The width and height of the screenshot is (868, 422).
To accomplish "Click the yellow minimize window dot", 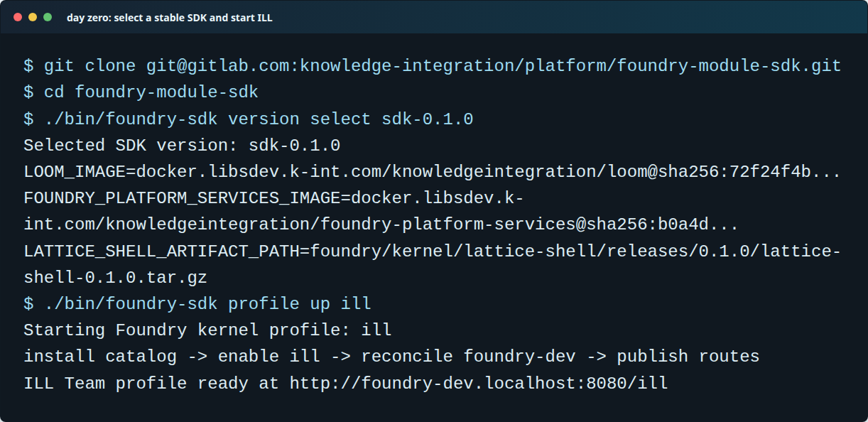I will tap(33, 17).
